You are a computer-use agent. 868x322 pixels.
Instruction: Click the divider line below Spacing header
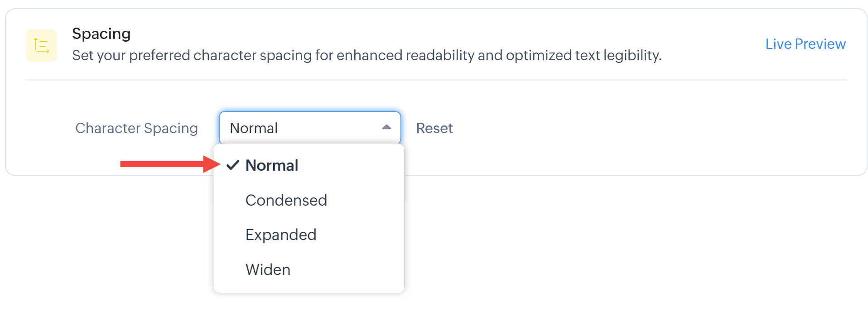[436, 80]
